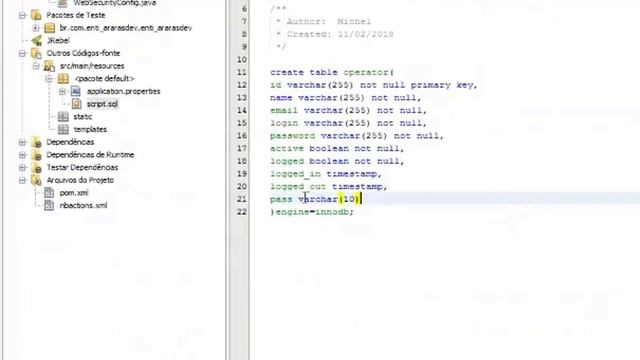Click the templates folder icon
640x360 pixels.
(x=63, y=129)
